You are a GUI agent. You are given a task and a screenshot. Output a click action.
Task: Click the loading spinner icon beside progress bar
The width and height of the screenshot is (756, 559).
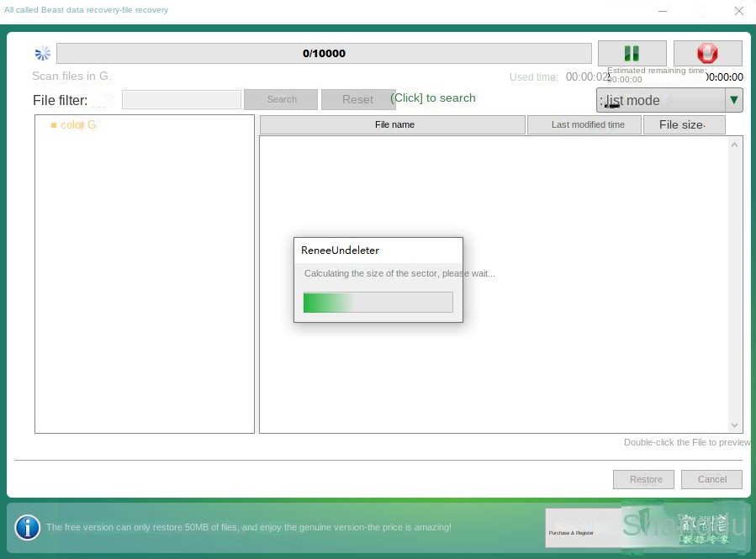tap(43, 54)
